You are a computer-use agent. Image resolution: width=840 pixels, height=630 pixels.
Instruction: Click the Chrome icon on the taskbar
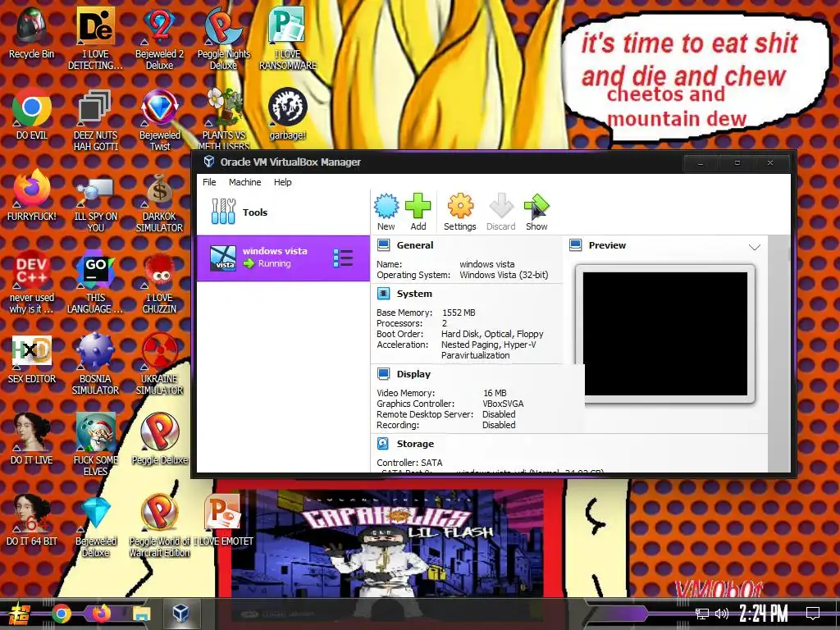click(61, 614)
